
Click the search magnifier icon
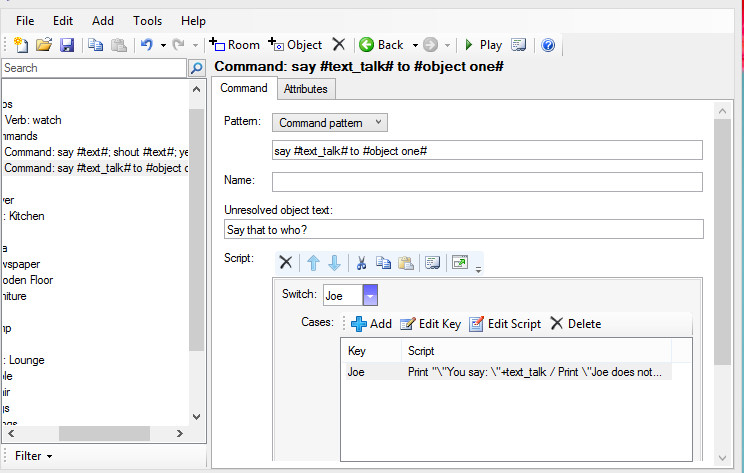coord(197,68)
